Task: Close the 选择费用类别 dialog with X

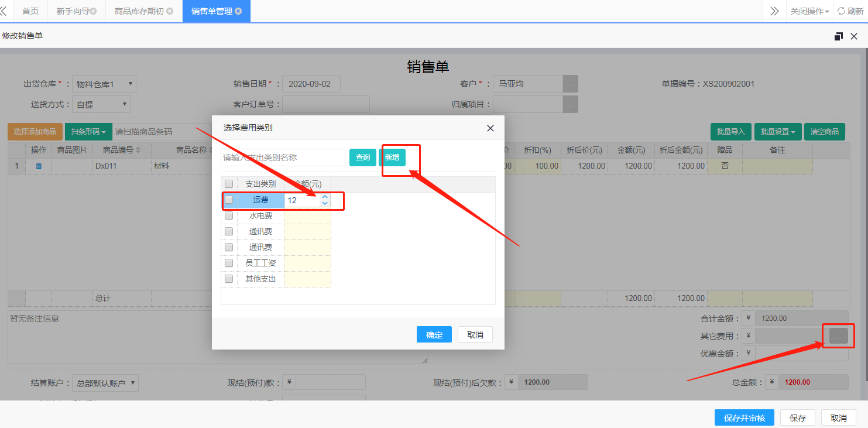Action: click(x=490, y=128)
